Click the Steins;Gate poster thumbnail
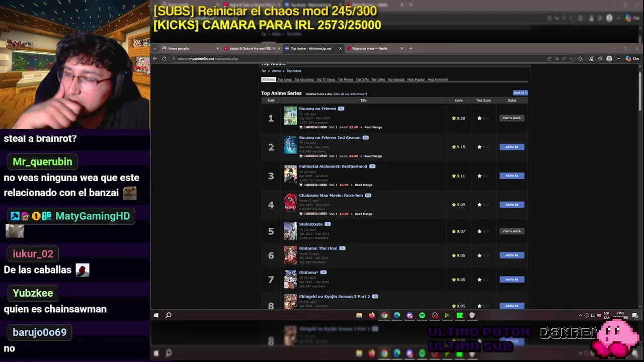 tap(290, 231)
